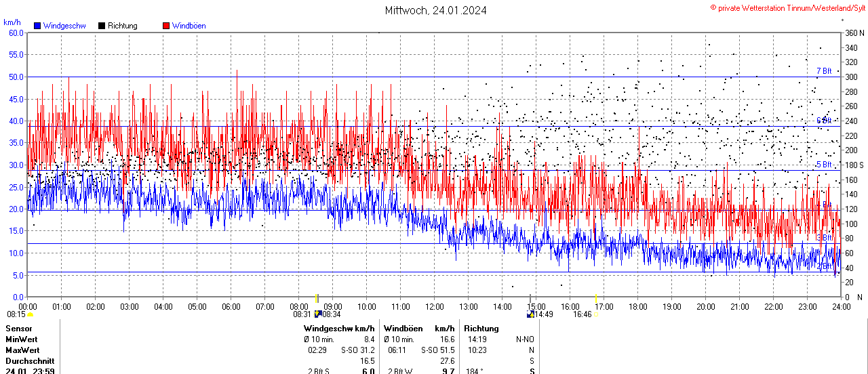Click the 7 Bft line label
Viewport: 868px width, 374px height.
pos(824,71)
